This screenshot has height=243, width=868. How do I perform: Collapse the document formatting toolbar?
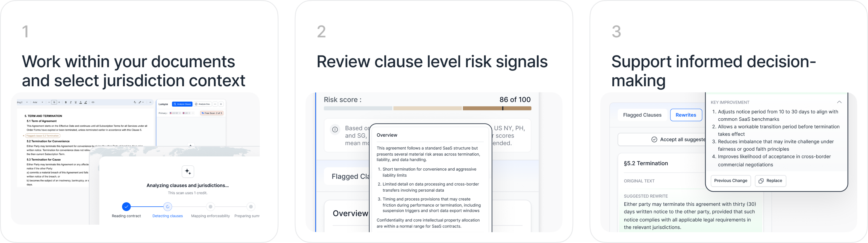point(150,103)
